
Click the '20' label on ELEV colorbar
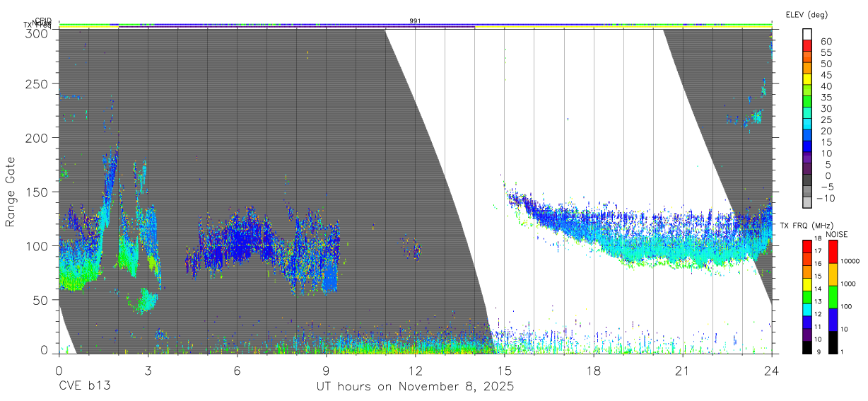(826, 131)
